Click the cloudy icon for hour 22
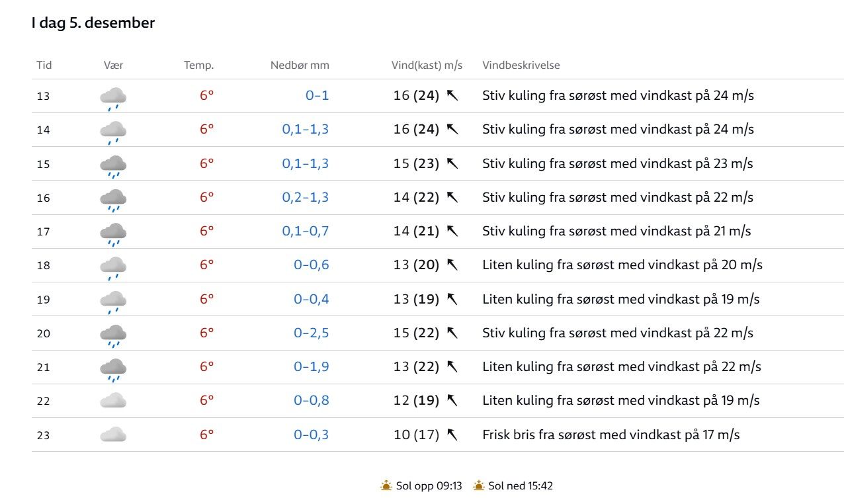 pyautogui.click(x=113, y=400)
